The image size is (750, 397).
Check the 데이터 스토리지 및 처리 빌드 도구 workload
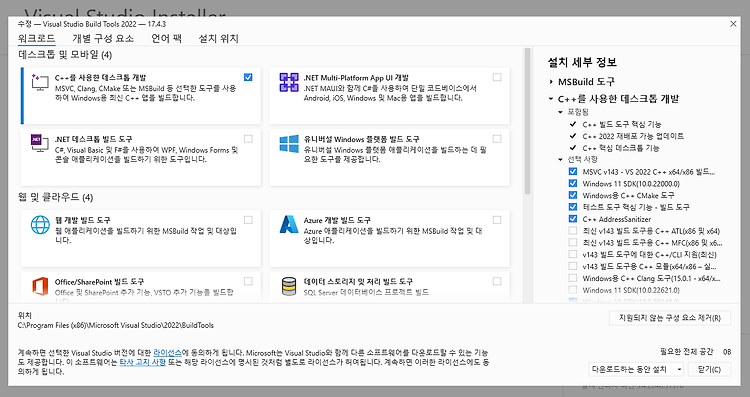[x=497, y=281]
